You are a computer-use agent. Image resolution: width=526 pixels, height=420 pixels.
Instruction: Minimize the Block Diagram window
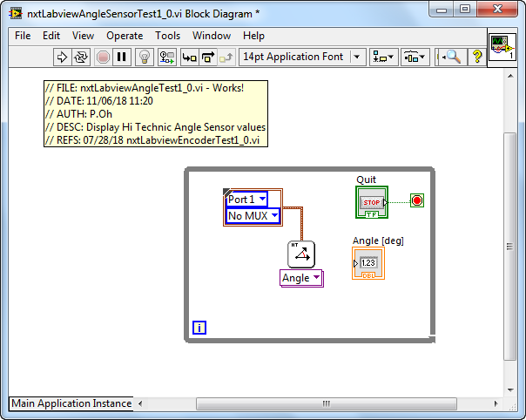442,9
